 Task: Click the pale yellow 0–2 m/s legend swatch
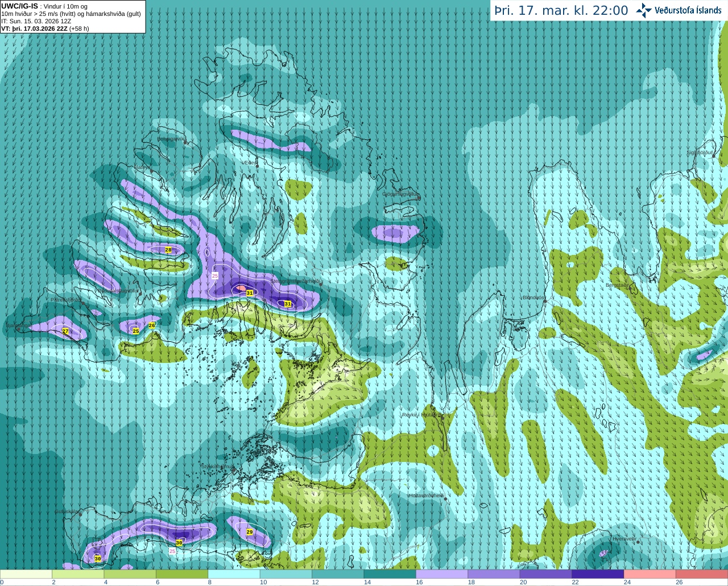point(26,574)
